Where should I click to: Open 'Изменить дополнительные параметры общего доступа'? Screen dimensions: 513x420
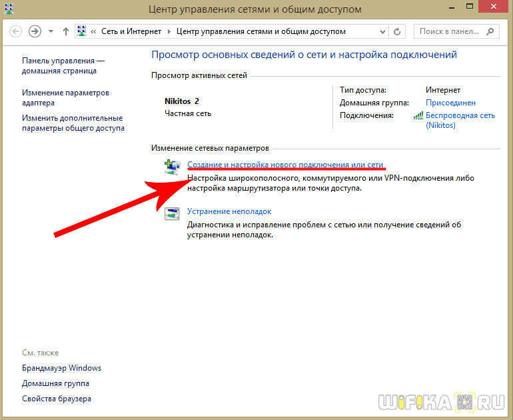[x=73, y=123]
